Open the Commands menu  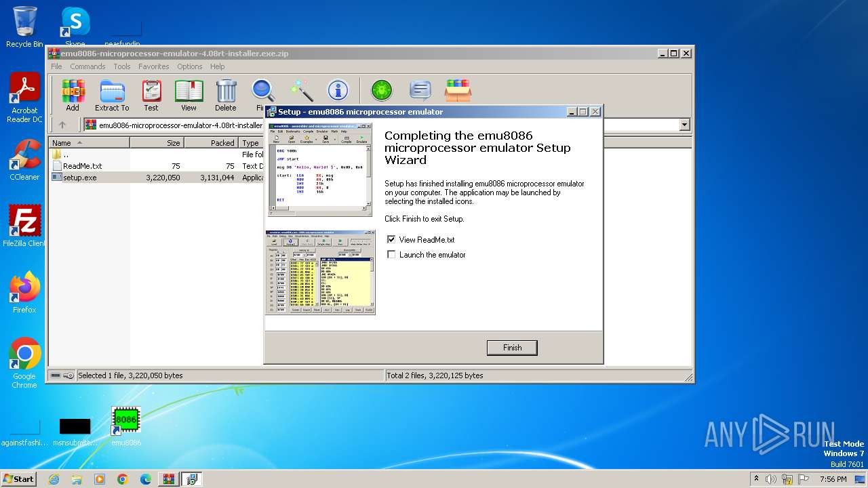click(x=87, y=66)
